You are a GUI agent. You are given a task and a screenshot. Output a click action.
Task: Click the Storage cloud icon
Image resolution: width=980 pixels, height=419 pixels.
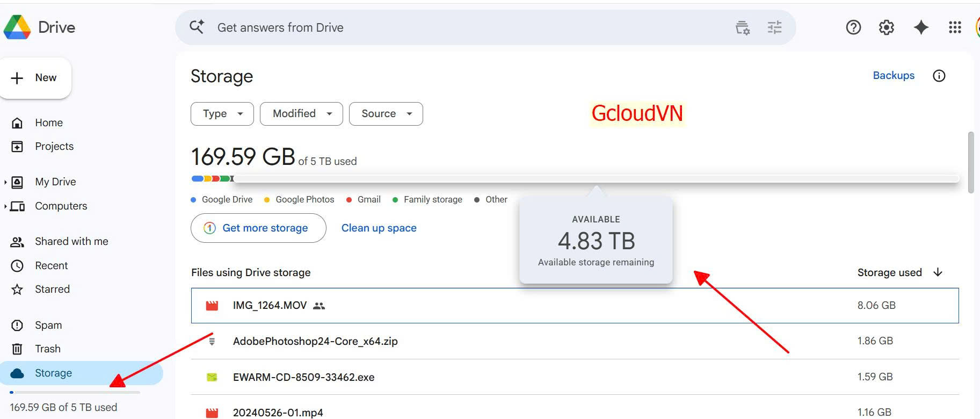pos(17,373)
